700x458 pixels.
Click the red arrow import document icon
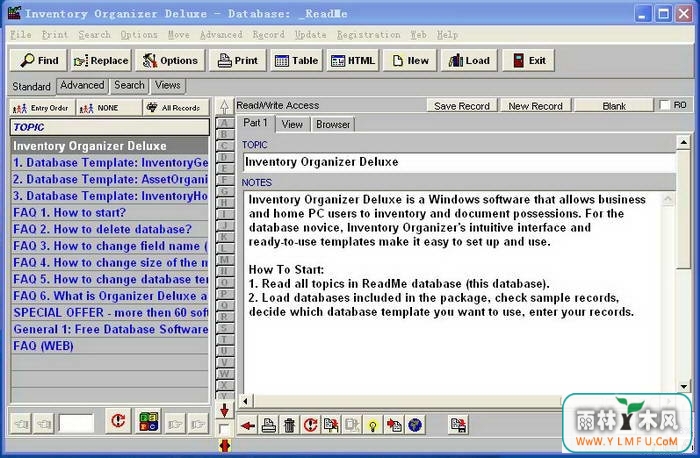point(394,425)
